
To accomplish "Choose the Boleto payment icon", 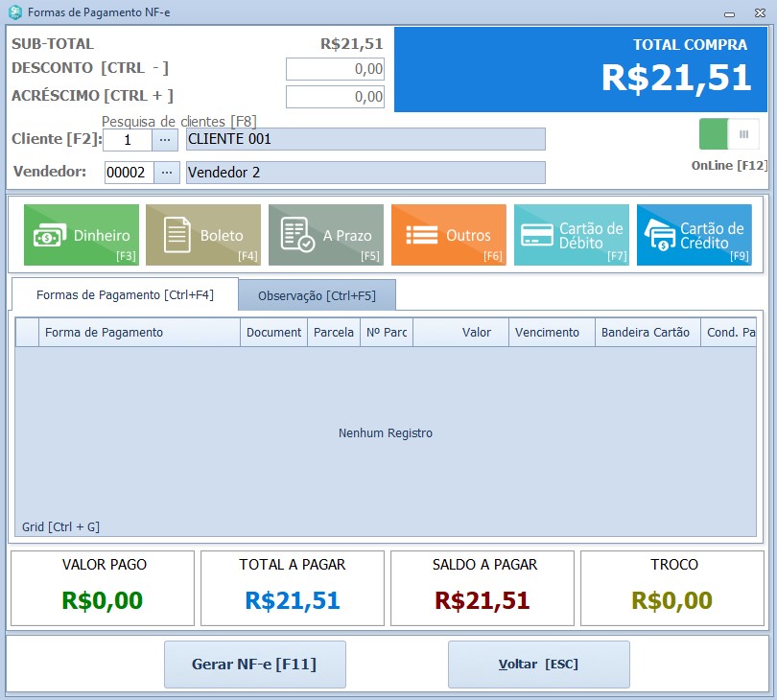I will pos(178,235).
